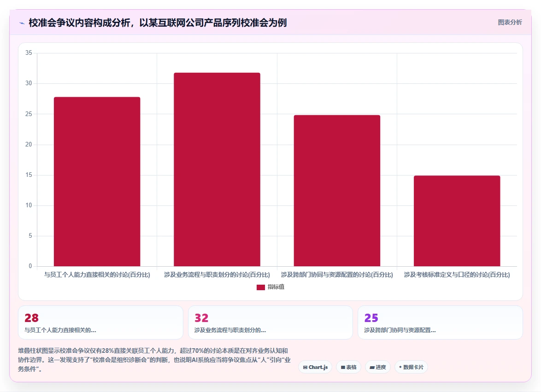Click the bar for 涉及业务流程与职责划分的讨论
This screenshot has width=541, height=392.
click(217, 169)
